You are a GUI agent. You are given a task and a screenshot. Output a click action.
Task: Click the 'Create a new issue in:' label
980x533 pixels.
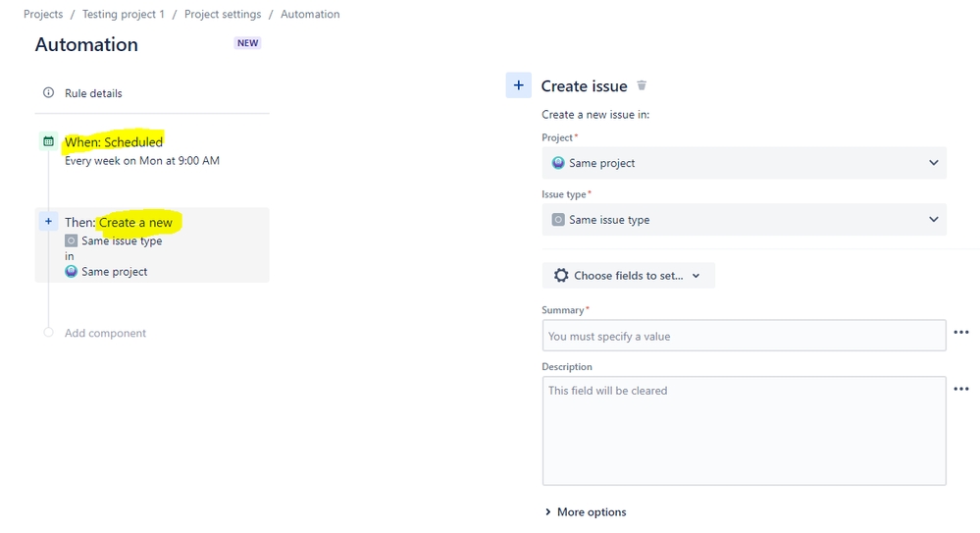(x=595, y=115)
